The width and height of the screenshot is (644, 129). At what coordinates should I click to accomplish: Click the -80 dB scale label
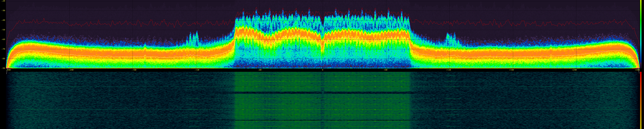click(x=3, y=59)
